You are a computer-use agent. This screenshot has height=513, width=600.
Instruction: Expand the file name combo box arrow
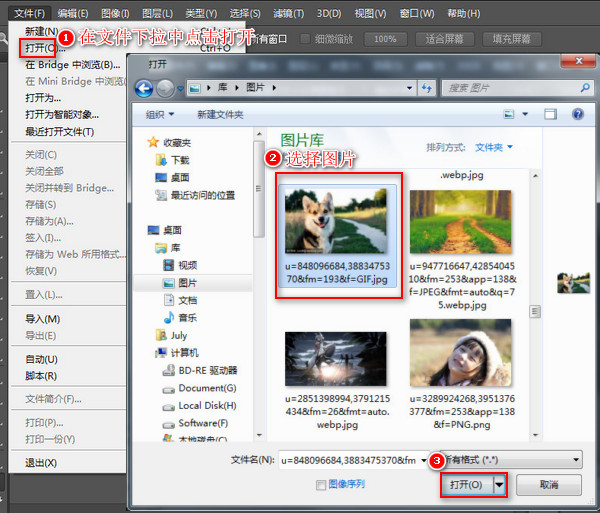click(424, 460)
